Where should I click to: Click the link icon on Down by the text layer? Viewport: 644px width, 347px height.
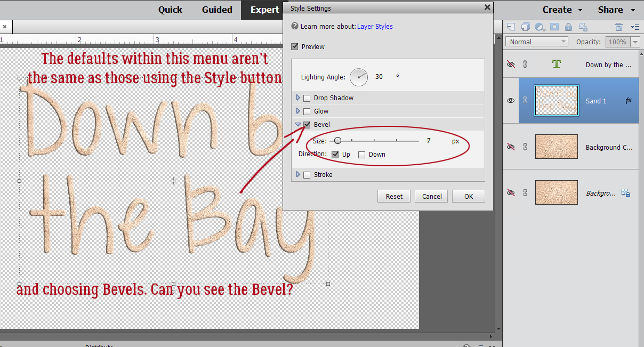click(x=525, y=64)
